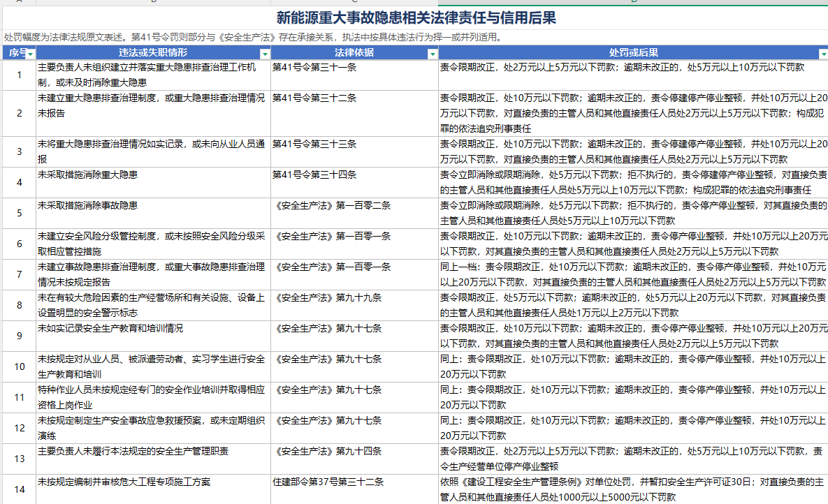Image resolution: width=828 pixels, height=504 pixels.
Task: Select cell starting 特种作业人员未按规定经专门的安全作业培训
Action: tap(153, 397)
